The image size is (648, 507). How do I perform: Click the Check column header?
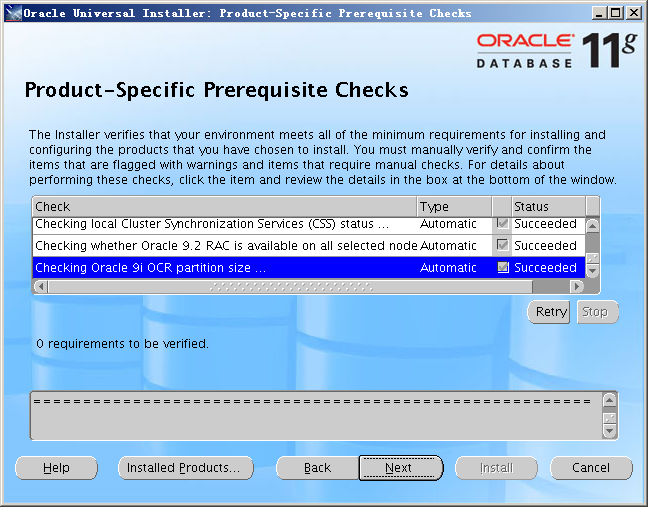[x=224, y=206]
